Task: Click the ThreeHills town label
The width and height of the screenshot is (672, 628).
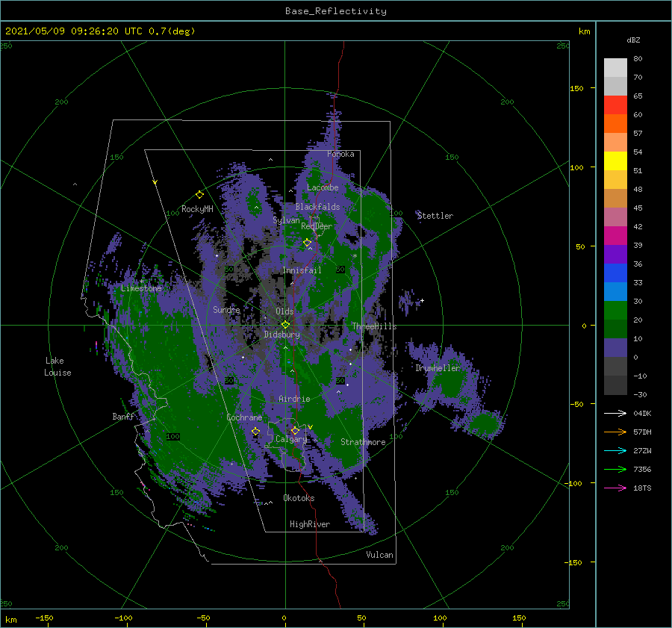Action: click(x=374, y=326)
